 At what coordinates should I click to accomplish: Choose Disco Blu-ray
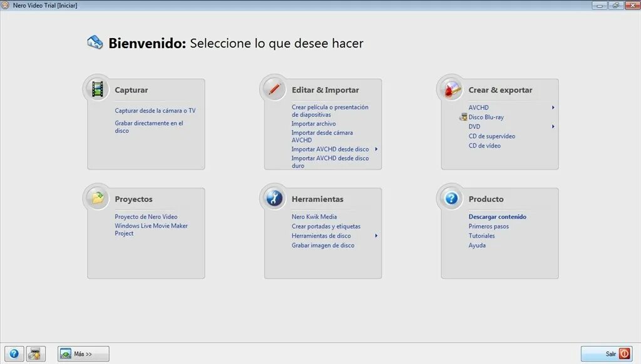tap(486, 117)
